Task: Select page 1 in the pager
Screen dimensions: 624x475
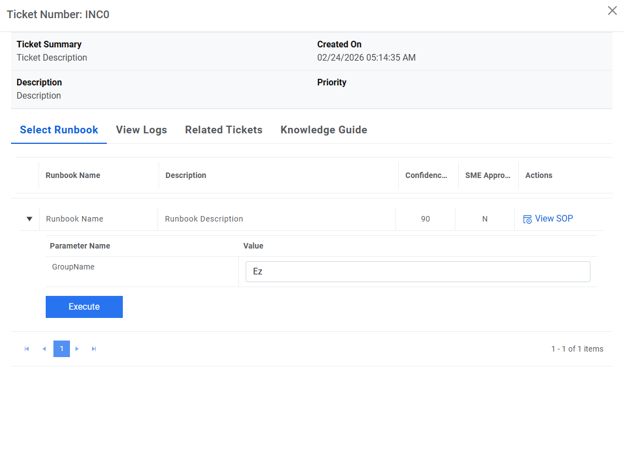Action: point(61,349)
